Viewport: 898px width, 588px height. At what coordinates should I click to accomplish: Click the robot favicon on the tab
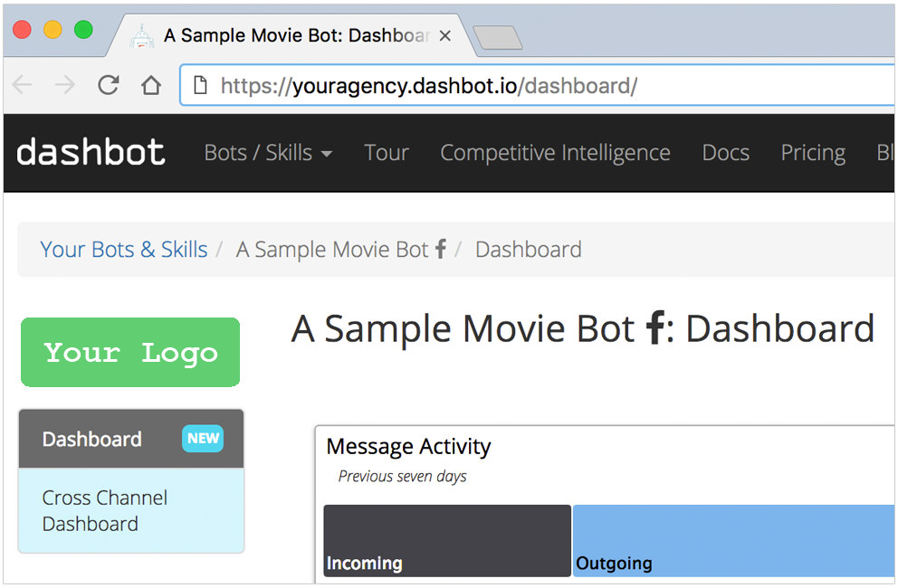(x=142, y=37)
